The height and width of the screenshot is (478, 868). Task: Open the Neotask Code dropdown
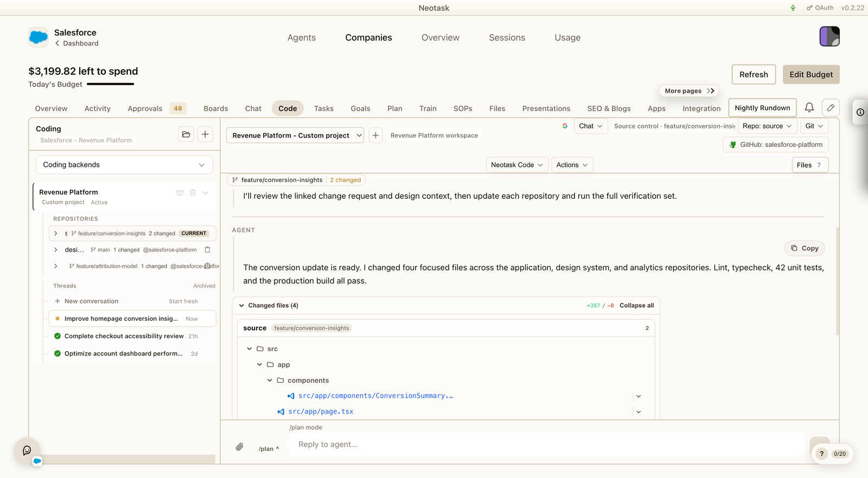coord(516,165)
